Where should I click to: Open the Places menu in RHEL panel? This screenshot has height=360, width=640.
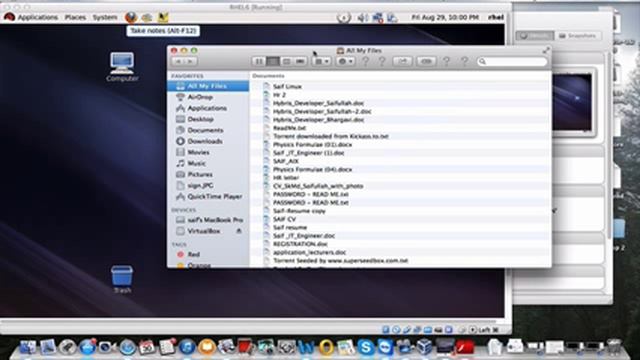(x=76, y=17)
